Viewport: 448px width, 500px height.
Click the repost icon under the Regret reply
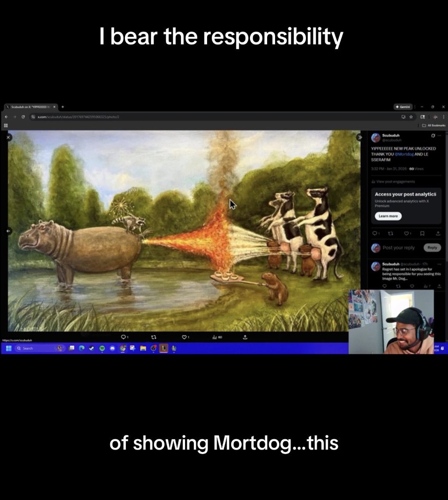point(398,286)
